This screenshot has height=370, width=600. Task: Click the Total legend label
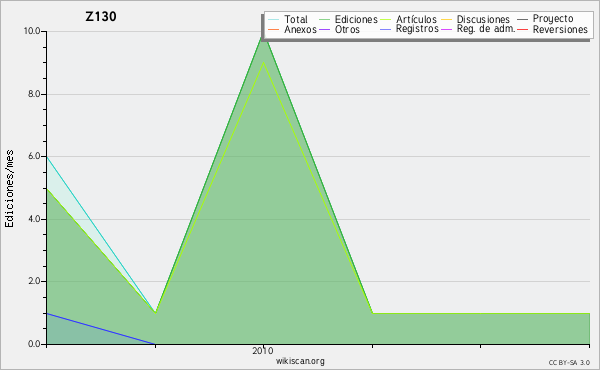pyautogui.click(x=296, y=19)
